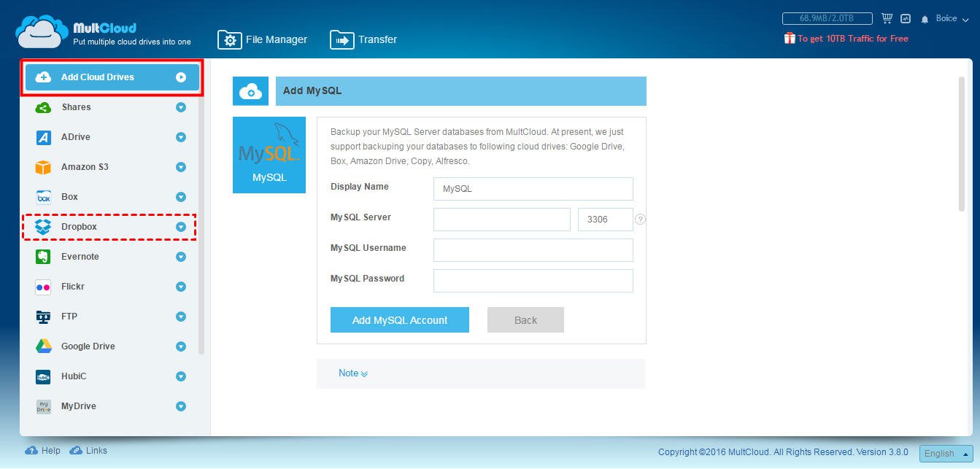Viewport: 980px width, 469px height.
Task: Expand the Note section
Action: 353,373
